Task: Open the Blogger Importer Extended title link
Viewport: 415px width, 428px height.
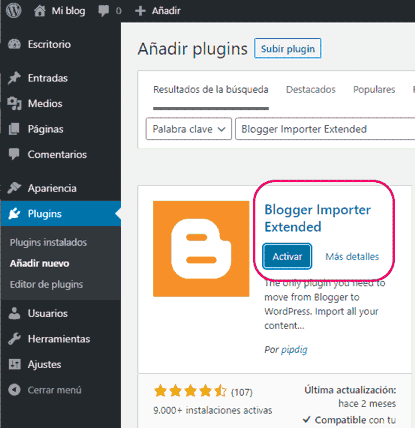Action: [317, 218]
